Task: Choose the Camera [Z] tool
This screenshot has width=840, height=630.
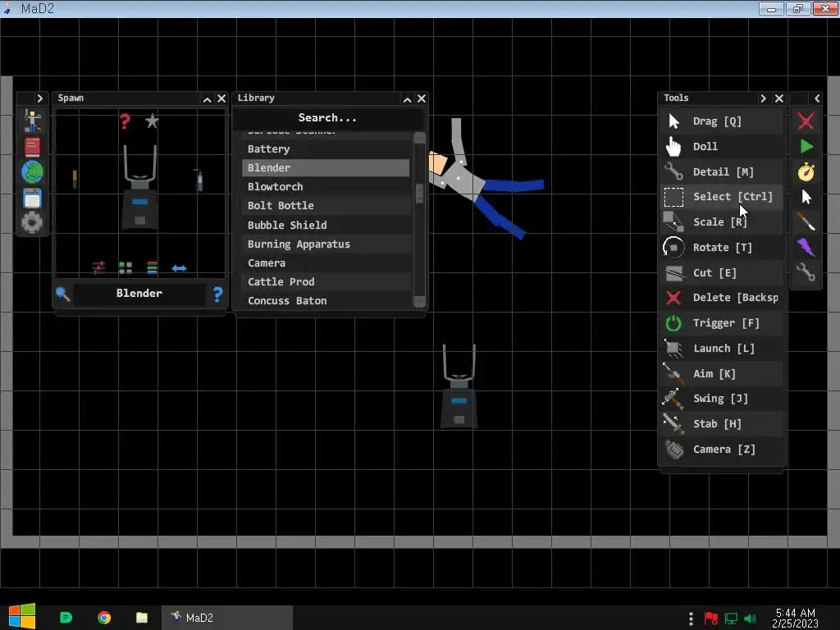Action: pyautogui.click(x=722, y=449)
